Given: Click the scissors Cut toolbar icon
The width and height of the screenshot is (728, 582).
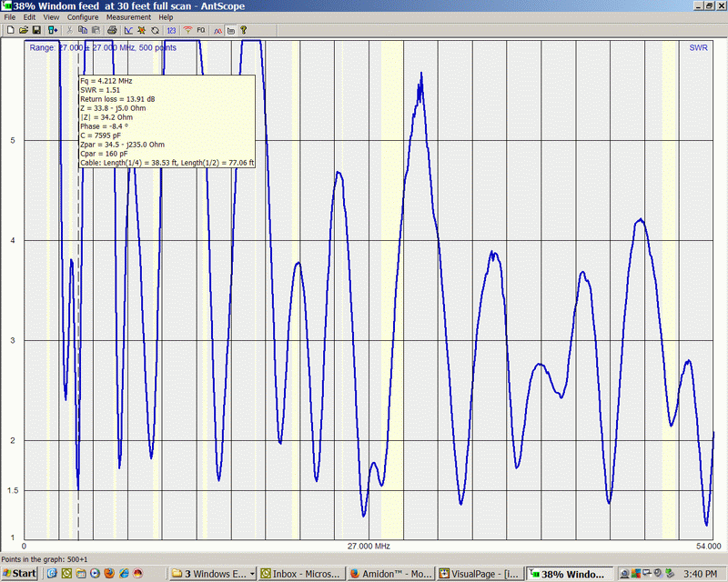Looking at the screenshot, I should click(70, 30).
